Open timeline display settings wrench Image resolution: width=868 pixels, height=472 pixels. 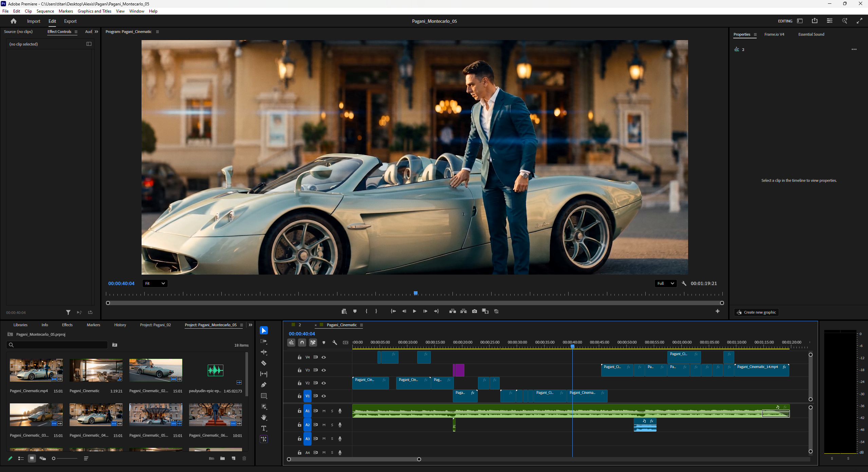click(335, 343)
